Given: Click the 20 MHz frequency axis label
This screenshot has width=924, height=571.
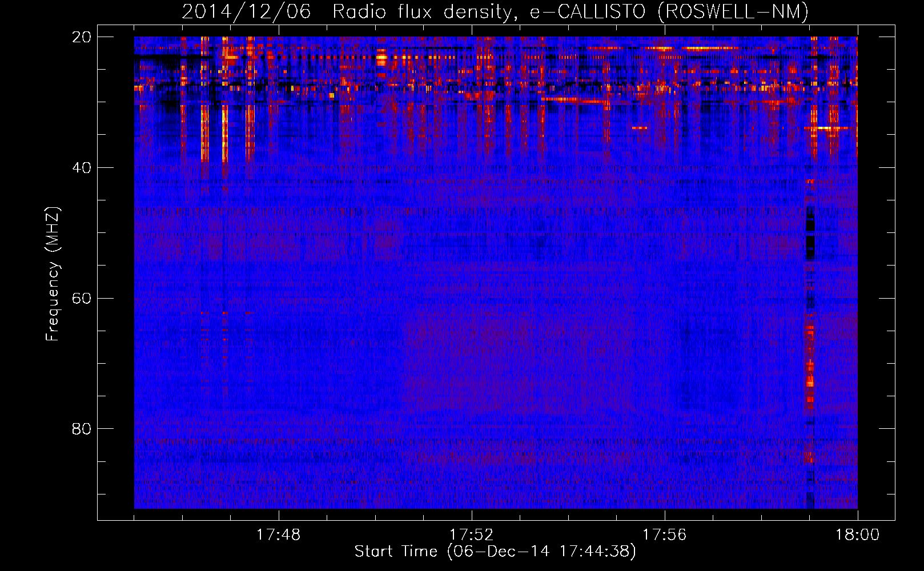Looking at the screenshot, I should [x=82, y=37].
